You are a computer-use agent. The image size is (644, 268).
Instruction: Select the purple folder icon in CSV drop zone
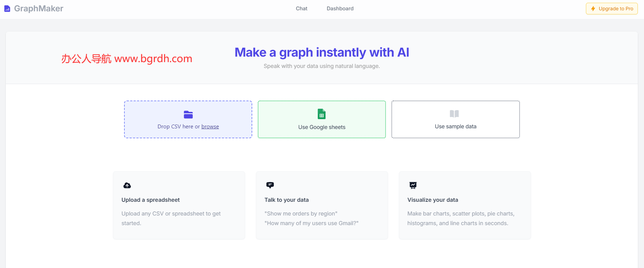tap(188, 115)
